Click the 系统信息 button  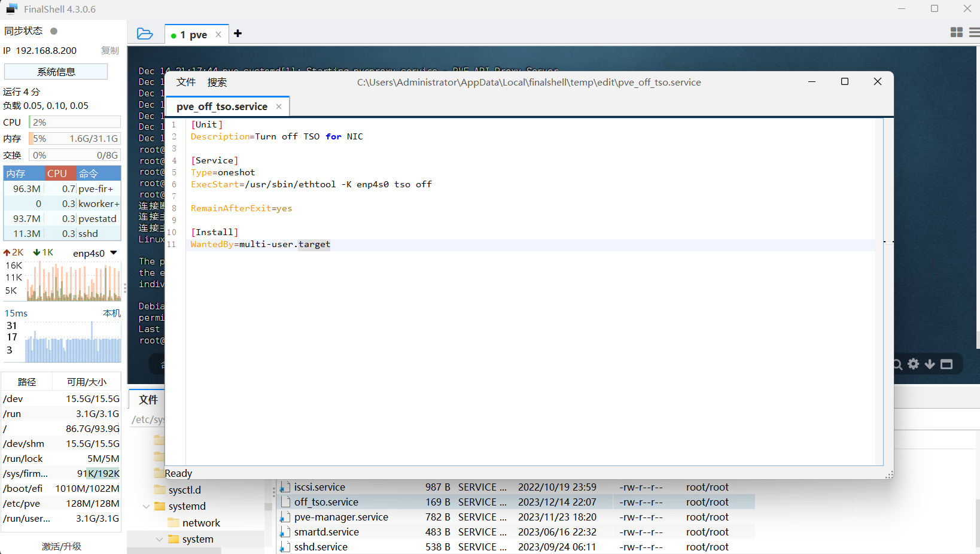tap(56, 72)
